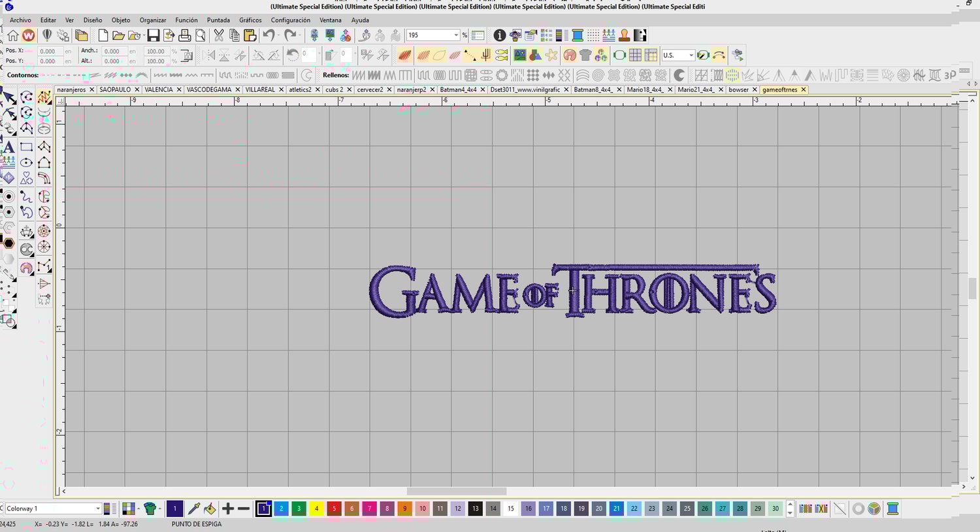Toggle the dotted grid icon in top toolbar
Image resolution: width=980 pixels, height=532 pixels.
click(x=593, y=35)
